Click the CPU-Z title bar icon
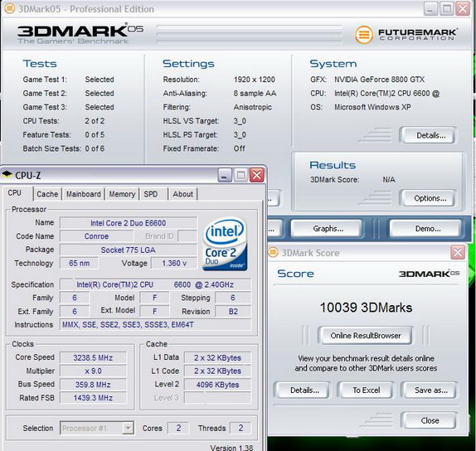This screenshot has height=451, width=476. point(7,174)
